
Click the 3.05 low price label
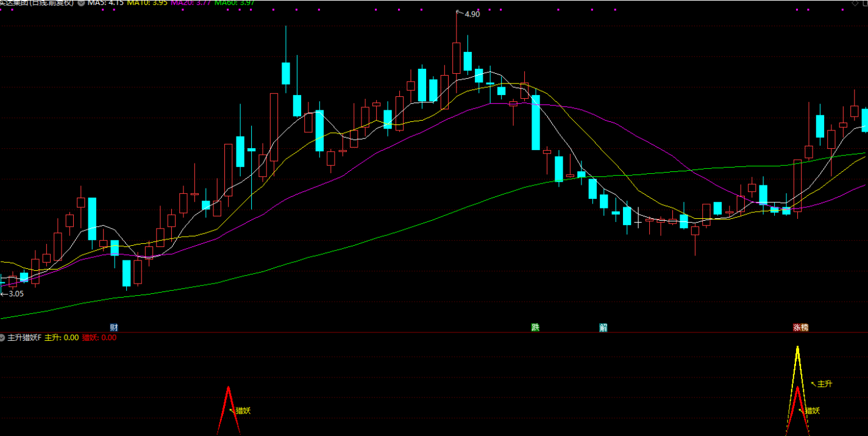(x=15, y=293)
